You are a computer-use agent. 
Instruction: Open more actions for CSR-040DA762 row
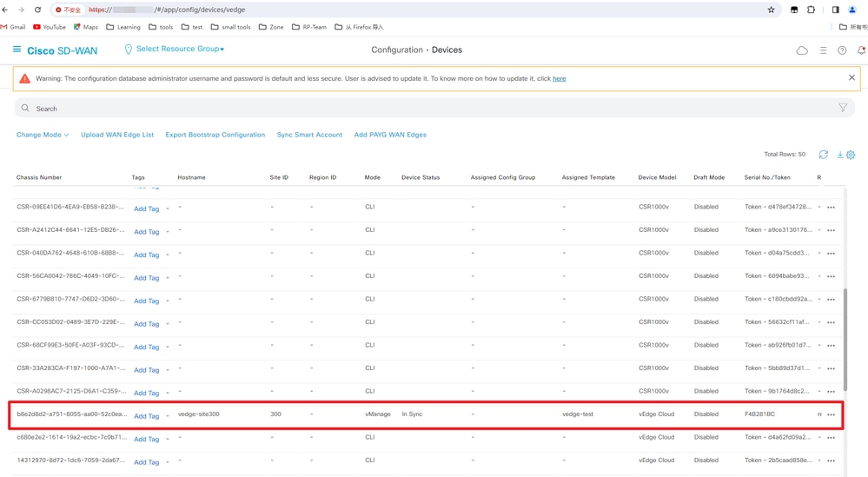click(x=831, y=254)
